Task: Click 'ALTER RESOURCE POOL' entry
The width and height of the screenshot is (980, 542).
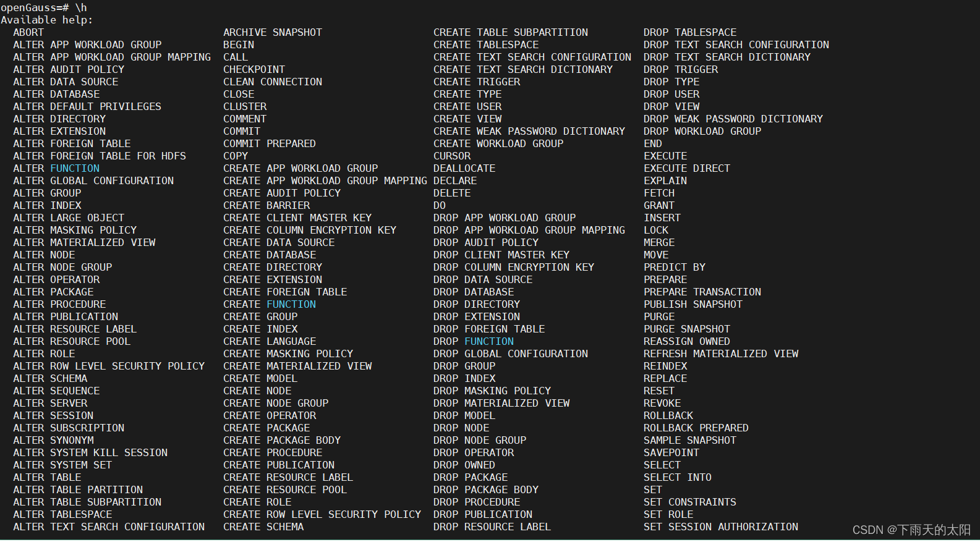Action: pos(72,341)
